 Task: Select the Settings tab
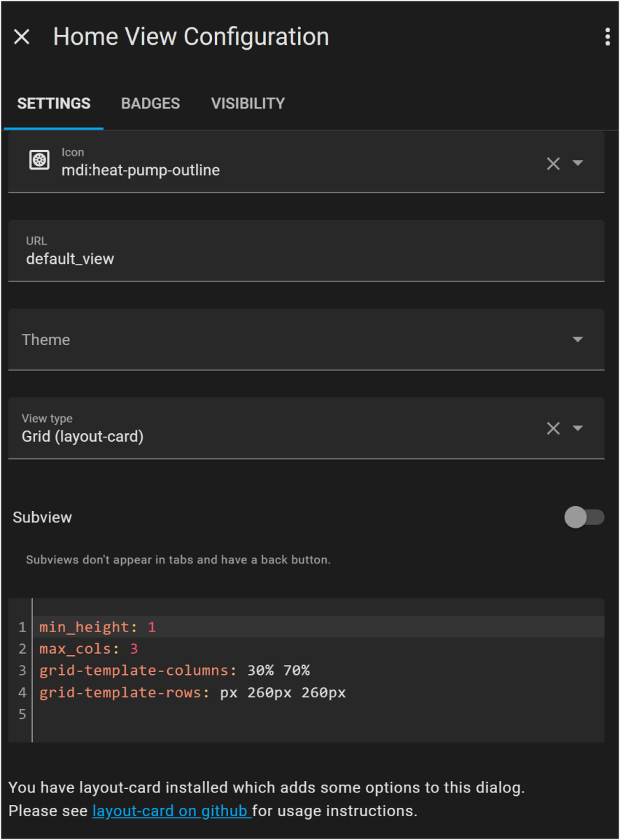[54, 104]
